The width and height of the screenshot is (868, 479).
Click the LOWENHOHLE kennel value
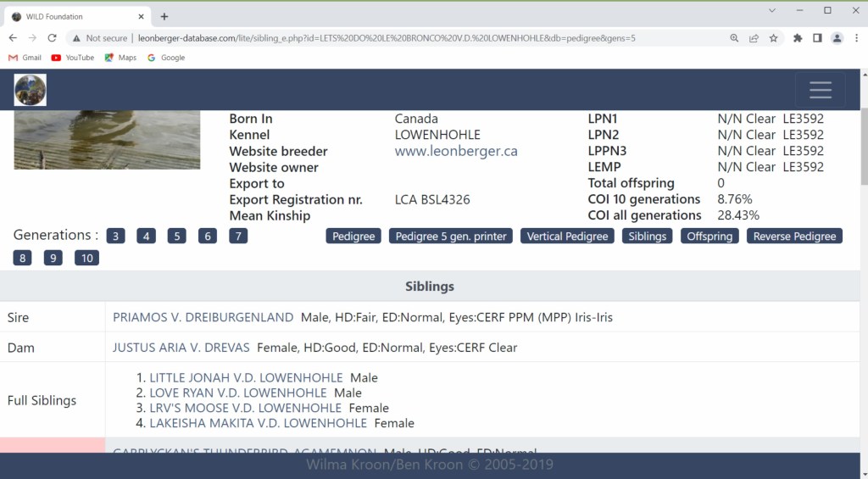tap(437, 135)
